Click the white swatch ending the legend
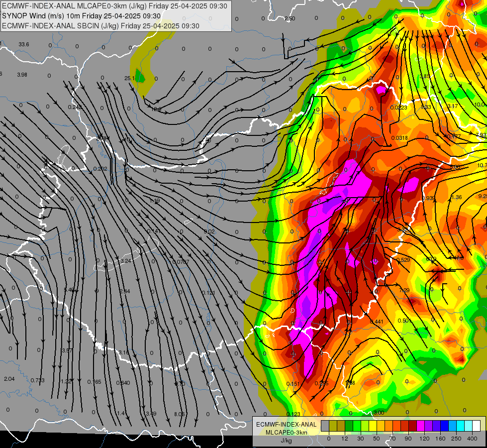The height and width of the screenshot is (448, 487). [476, 426]
